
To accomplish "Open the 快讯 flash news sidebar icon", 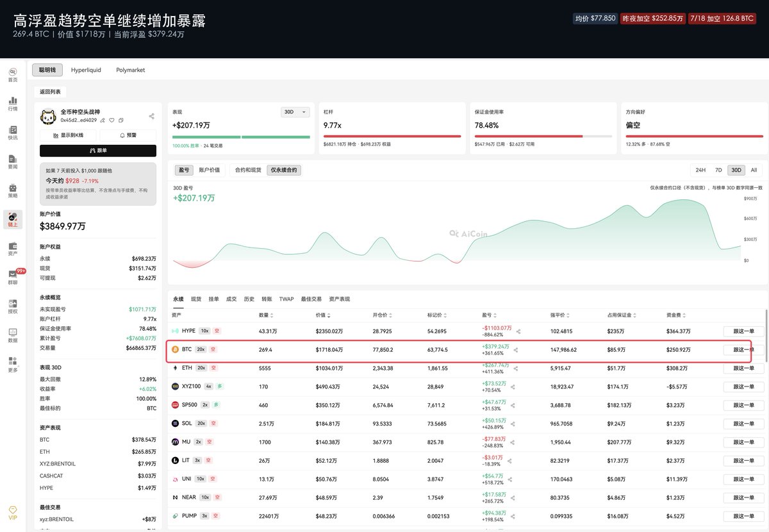I will pyautogui.click(x=13, y=133).
